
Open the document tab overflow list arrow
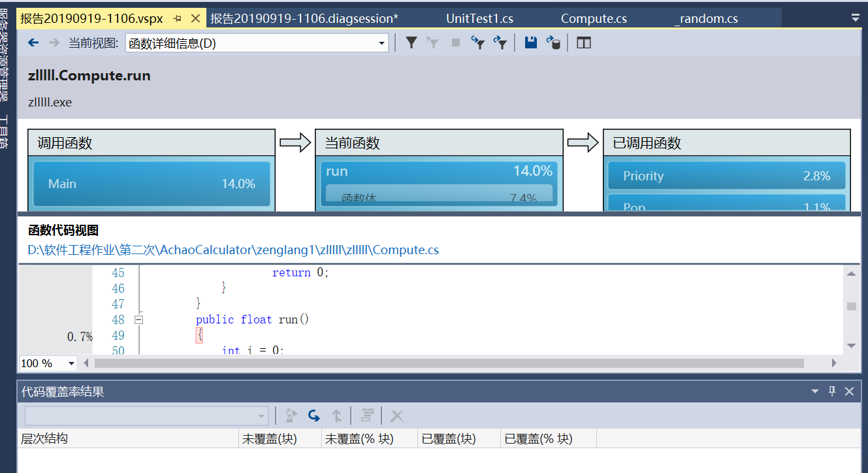coord(856,19)
